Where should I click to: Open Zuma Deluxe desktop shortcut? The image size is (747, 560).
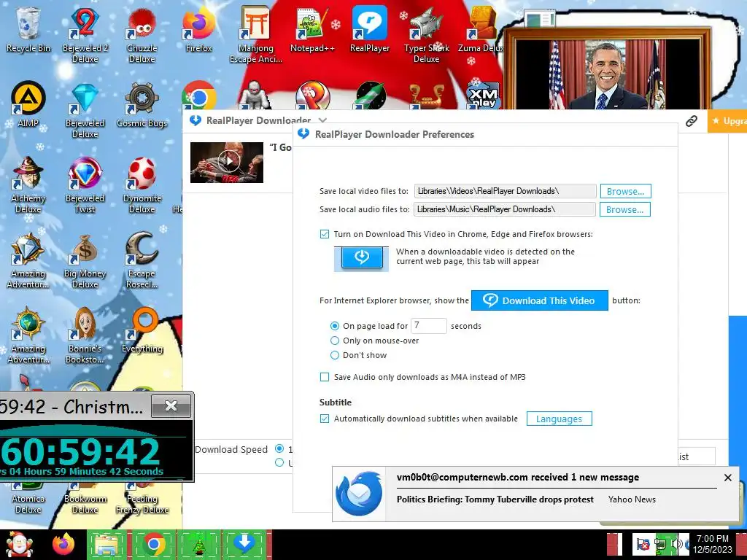(482, 28)
